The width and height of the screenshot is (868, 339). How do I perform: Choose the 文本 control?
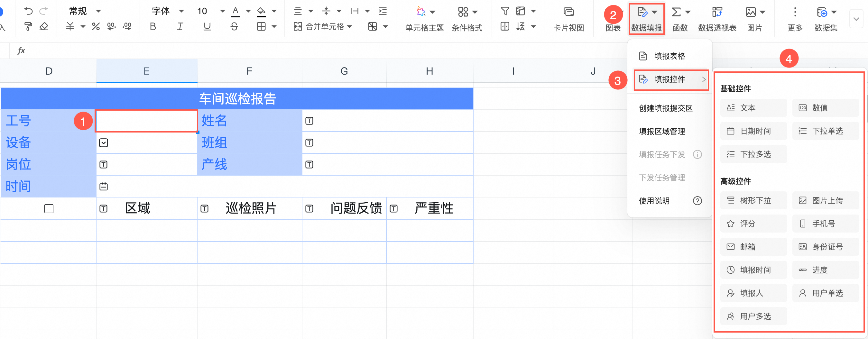(x=753, y=108)
